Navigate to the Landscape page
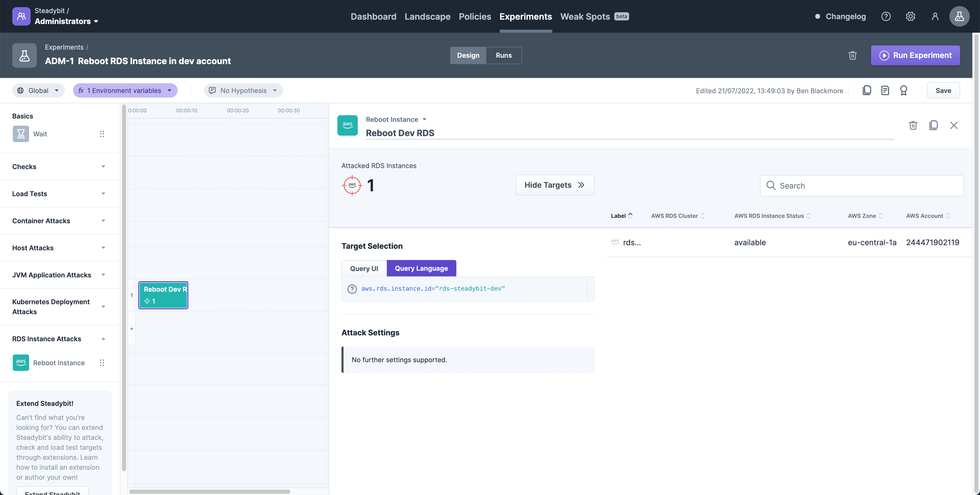This screenshot has width=980, height=495. [427, 16]
